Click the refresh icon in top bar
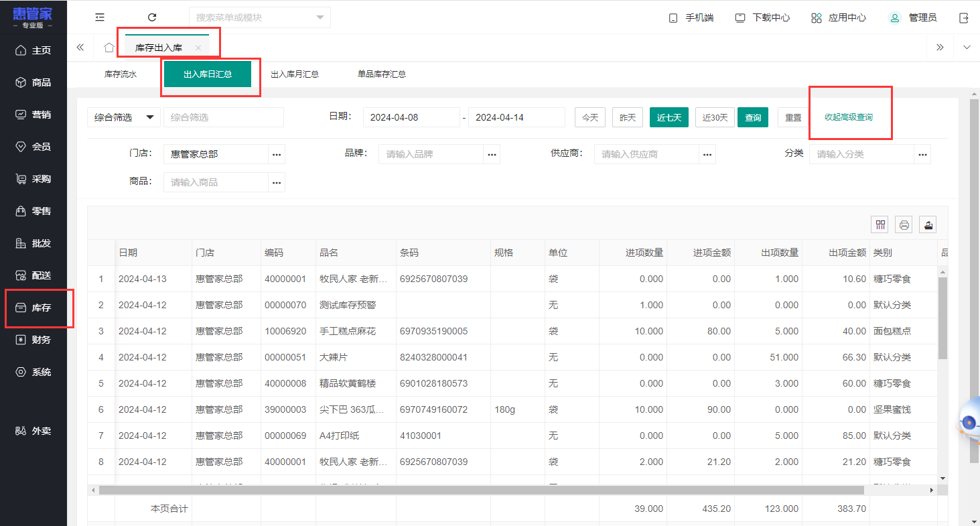This screenshot has height=526, width=980. (152, 17)
